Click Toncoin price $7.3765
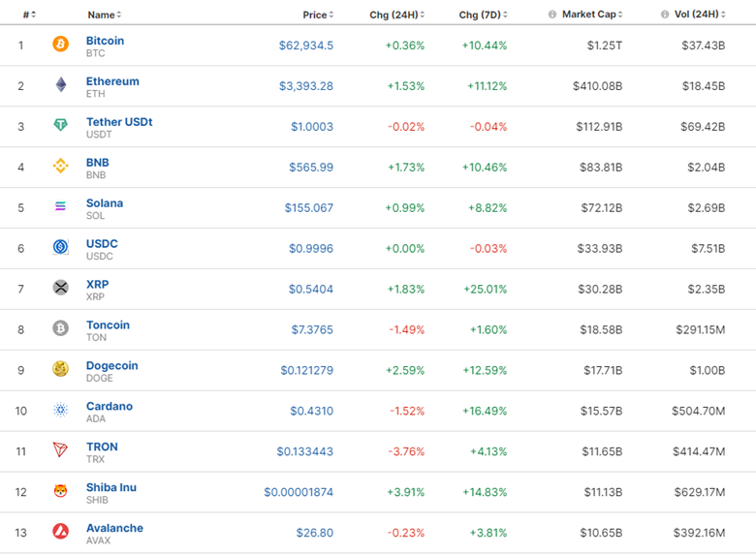Screen dimensions: 756x555 pyautogui.click(x=312, y=330)
